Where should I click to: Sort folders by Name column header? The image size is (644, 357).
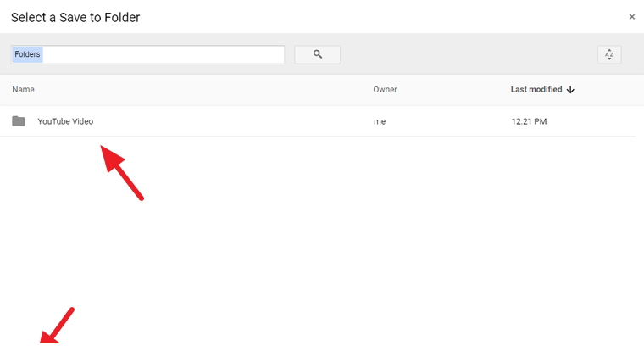pyautogui.click(x=24, y=90)
